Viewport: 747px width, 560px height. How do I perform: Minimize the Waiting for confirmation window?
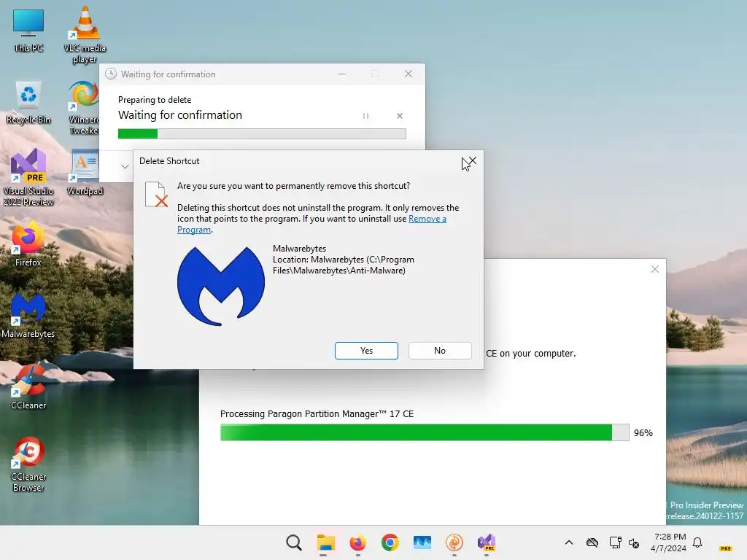pos(342,74)
